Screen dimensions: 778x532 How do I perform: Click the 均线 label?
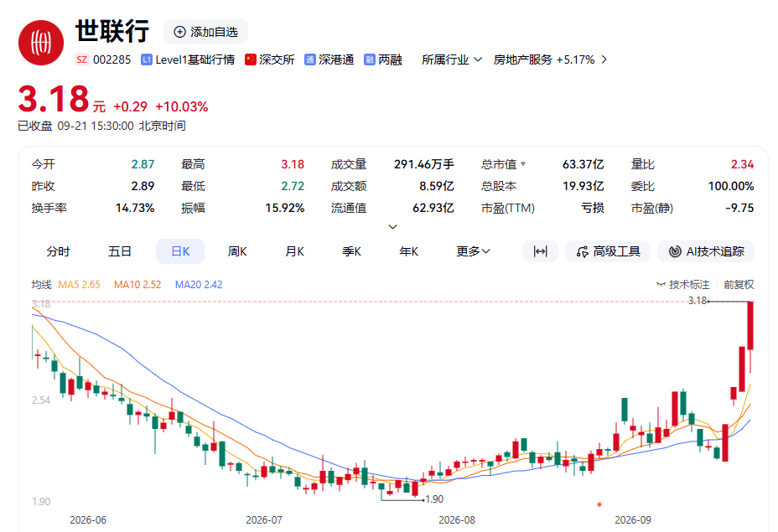coord(41,285)
